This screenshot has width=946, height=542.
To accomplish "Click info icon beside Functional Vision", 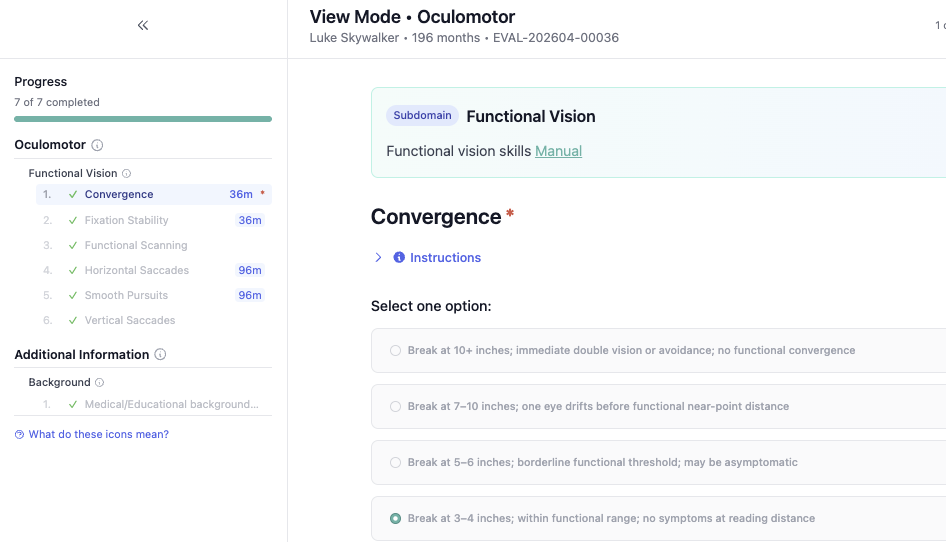I will (126, 174).
